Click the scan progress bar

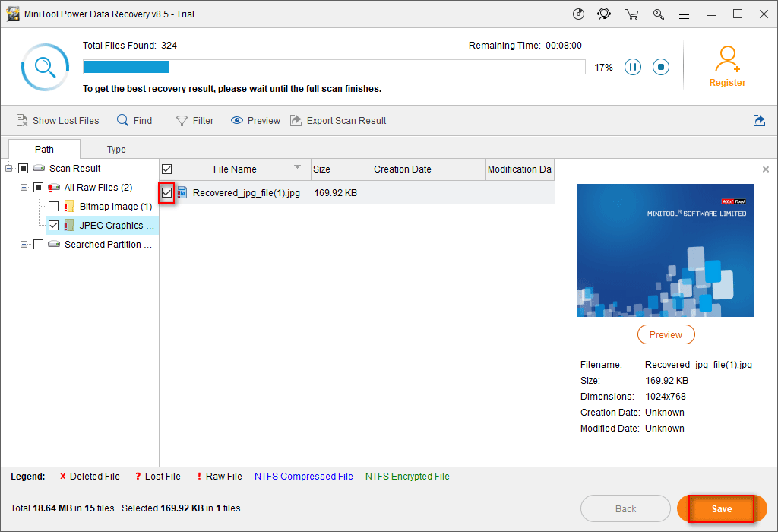pos(334,67)
